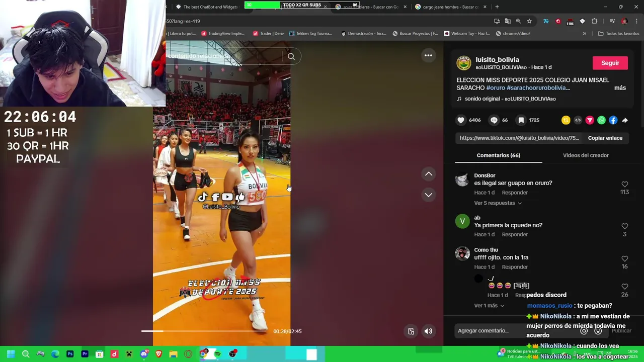Follow luisito_bolivia with 'Seguir'
Screen dimensions: 644x362
[x=610, y=63]
